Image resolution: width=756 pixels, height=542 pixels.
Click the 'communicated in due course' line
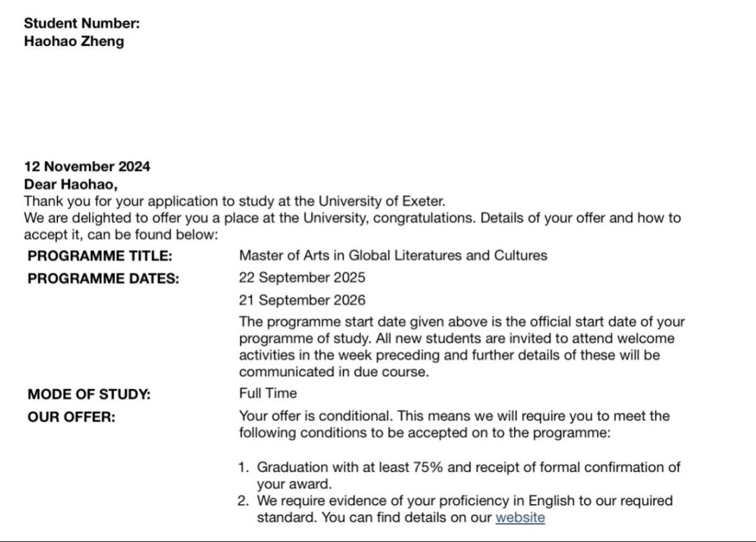(x=333, y=372)
